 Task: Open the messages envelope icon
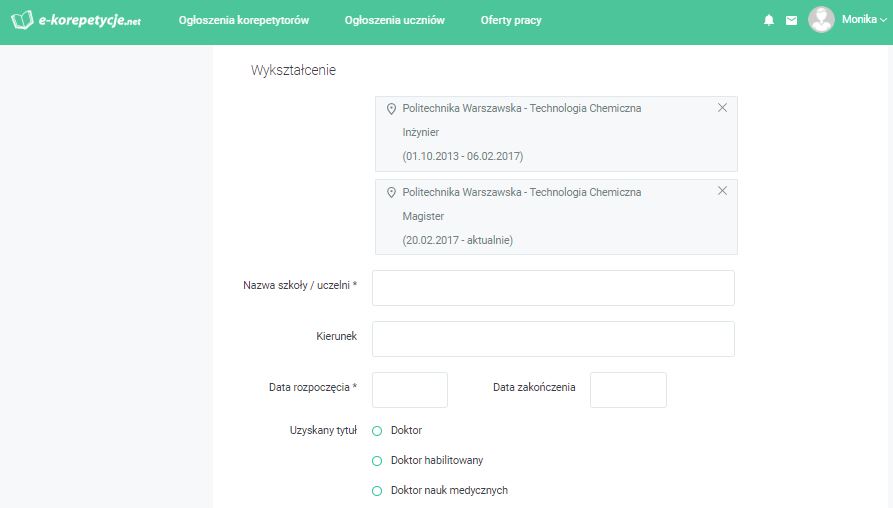point(791,20)
